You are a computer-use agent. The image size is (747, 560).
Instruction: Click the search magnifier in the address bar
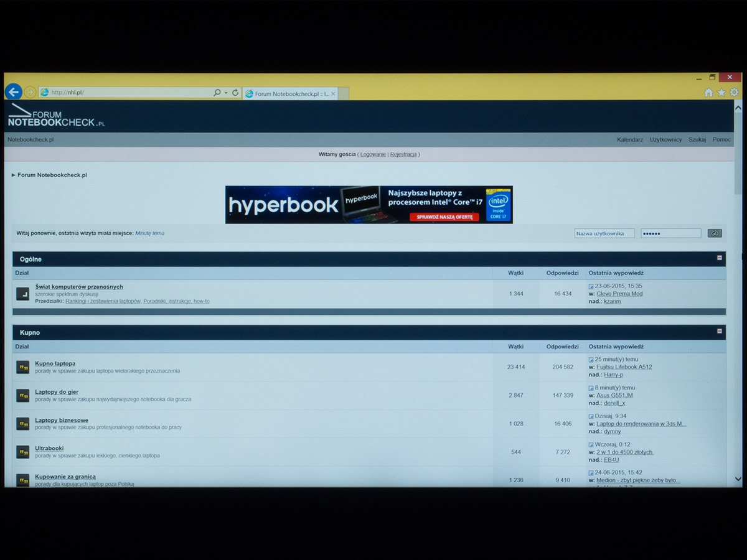(217, 93)
